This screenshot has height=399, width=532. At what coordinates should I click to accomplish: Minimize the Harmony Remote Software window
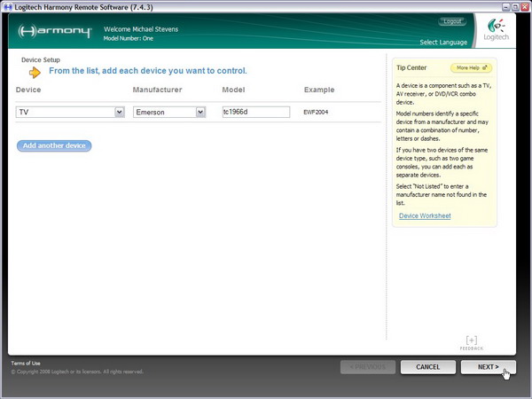[506, 7]
